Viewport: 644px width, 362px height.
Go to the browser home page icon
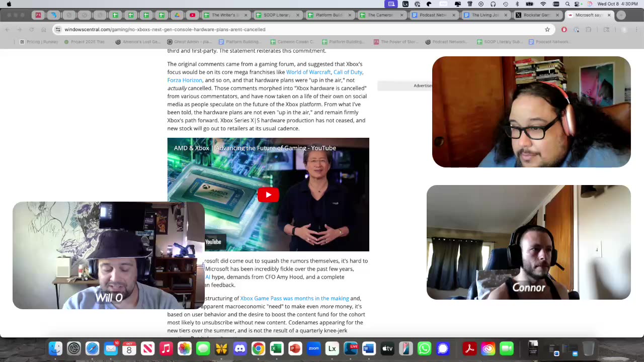(x=43, y=29)
